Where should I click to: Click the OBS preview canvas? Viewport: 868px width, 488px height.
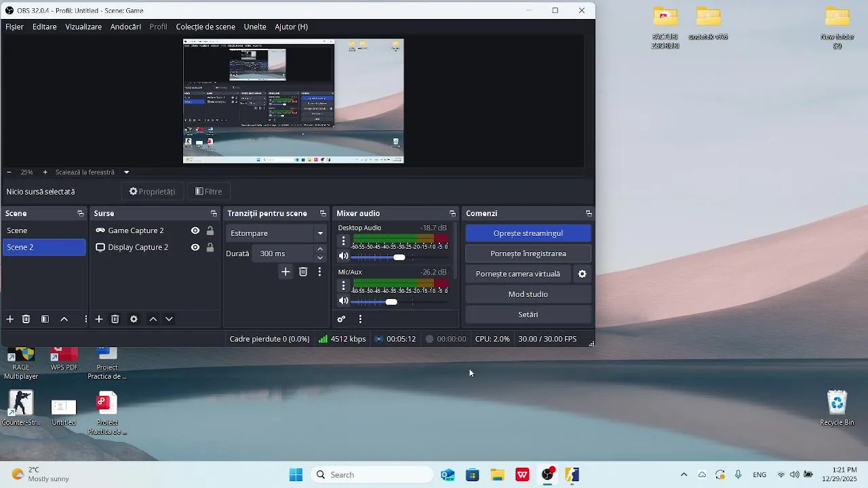coord(293,101)
